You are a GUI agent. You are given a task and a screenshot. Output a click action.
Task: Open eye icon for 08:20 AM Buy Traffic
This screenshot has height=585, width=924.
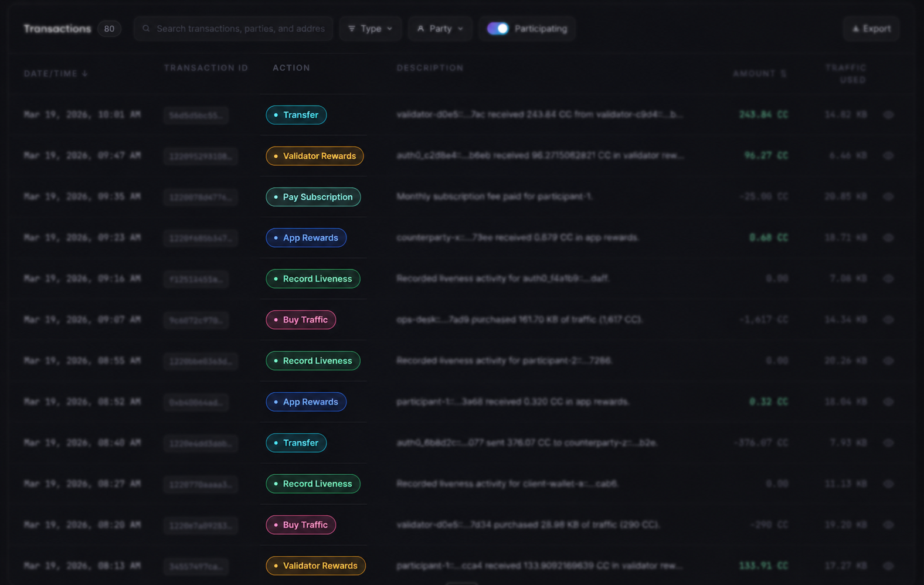(888, 525)
